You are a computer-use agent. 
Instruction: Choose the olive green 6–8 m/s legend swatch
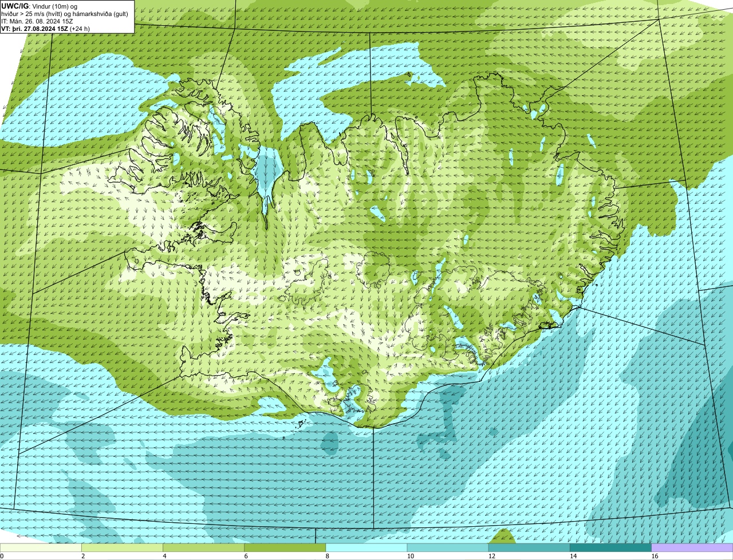[285, 547]
